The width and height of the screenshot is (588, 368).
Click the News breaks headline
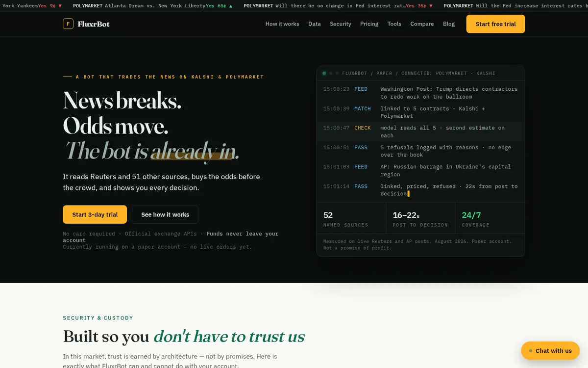(x=122, y=101)
